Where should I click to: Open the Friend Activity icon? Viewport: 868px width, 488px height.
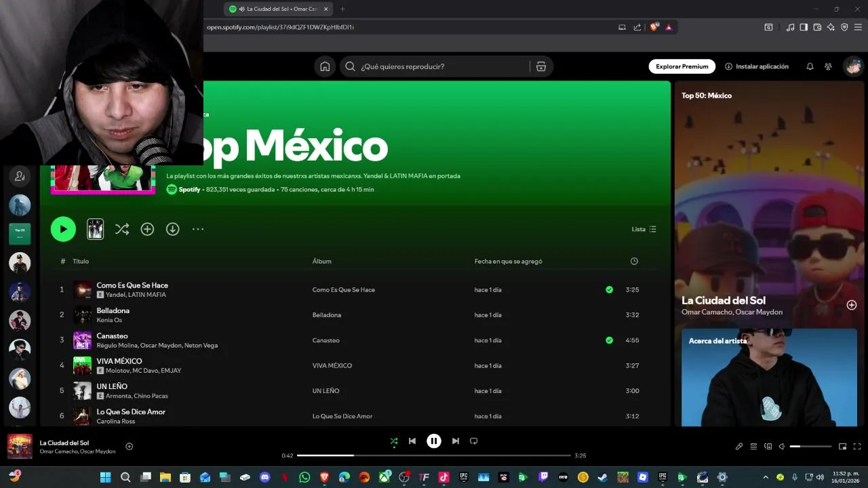[x=828, y=66]
